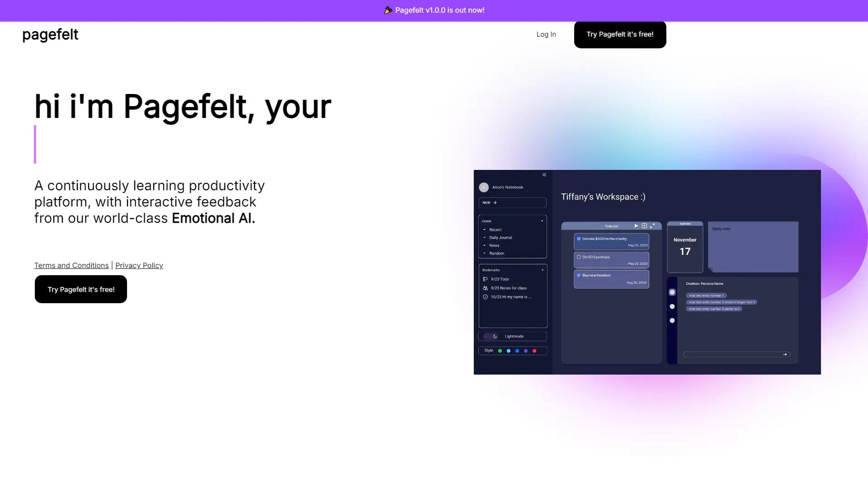Collapse the Bookmarks section

point(542,270)
